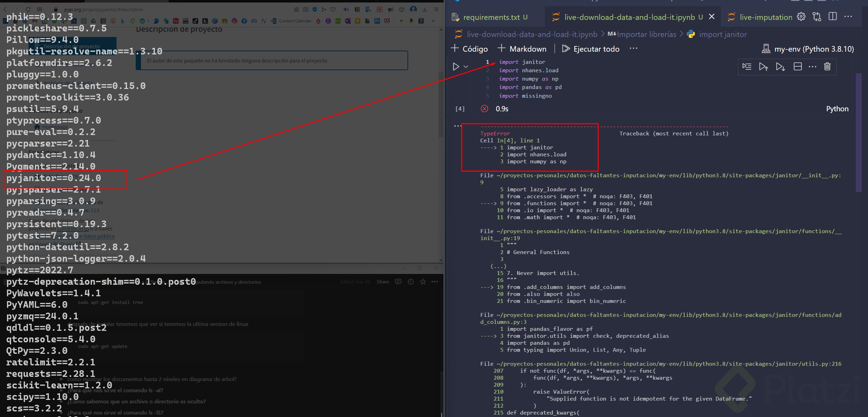Expand Importar librerías breadcrumb

tap(646, 34)
